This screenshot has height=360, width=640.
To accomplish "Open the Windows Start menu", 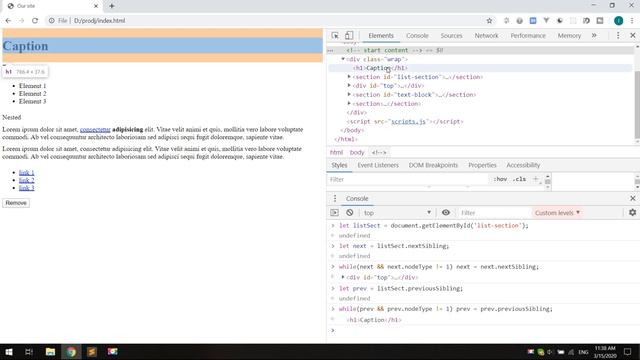I will (9, 352).
